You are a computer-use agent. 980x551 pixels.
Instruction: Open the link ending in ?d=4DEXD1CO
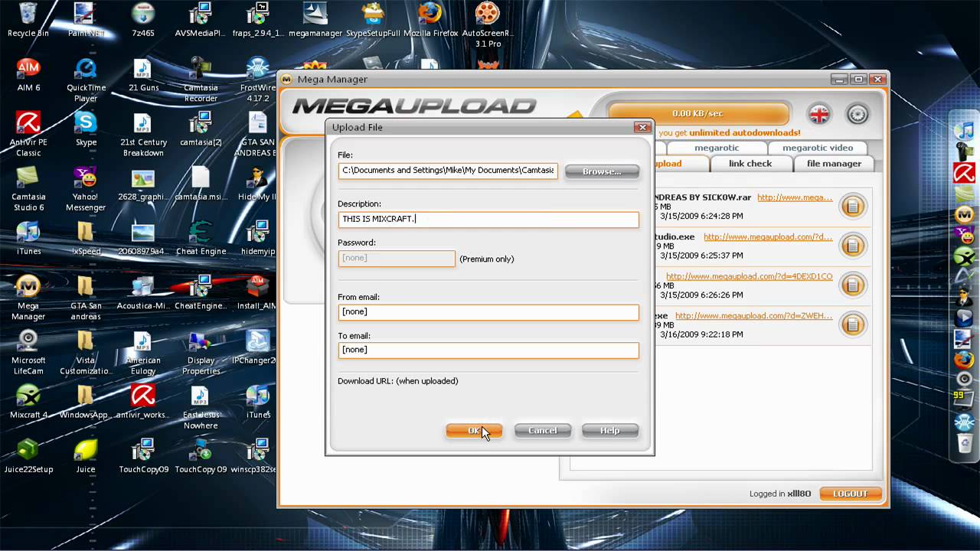[x=749, y=276]
